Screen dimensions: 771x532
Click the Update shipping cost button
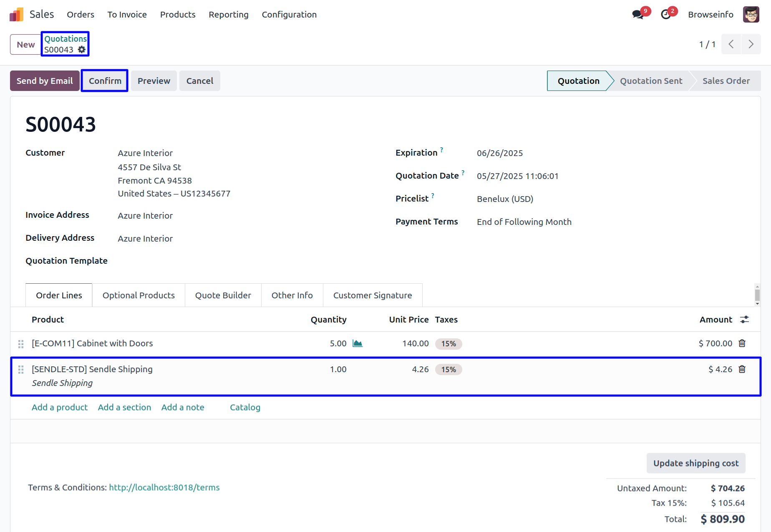pos(695,463)
